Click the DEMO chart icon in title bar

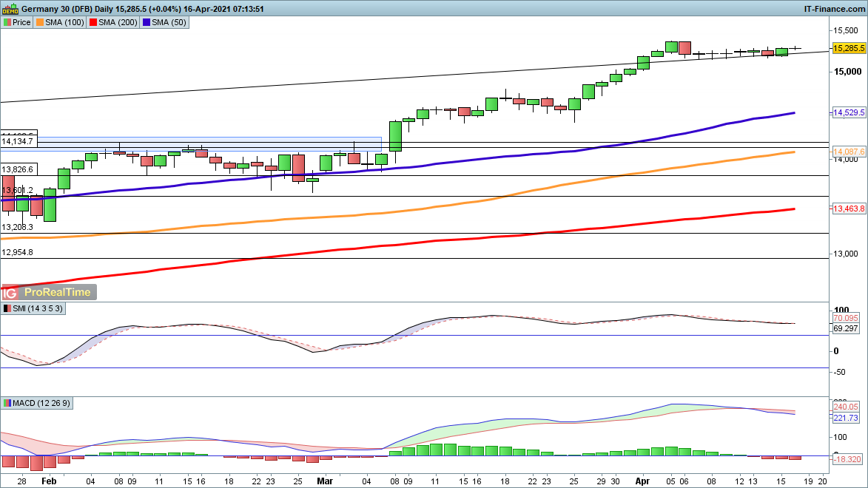tap(10, 9)
